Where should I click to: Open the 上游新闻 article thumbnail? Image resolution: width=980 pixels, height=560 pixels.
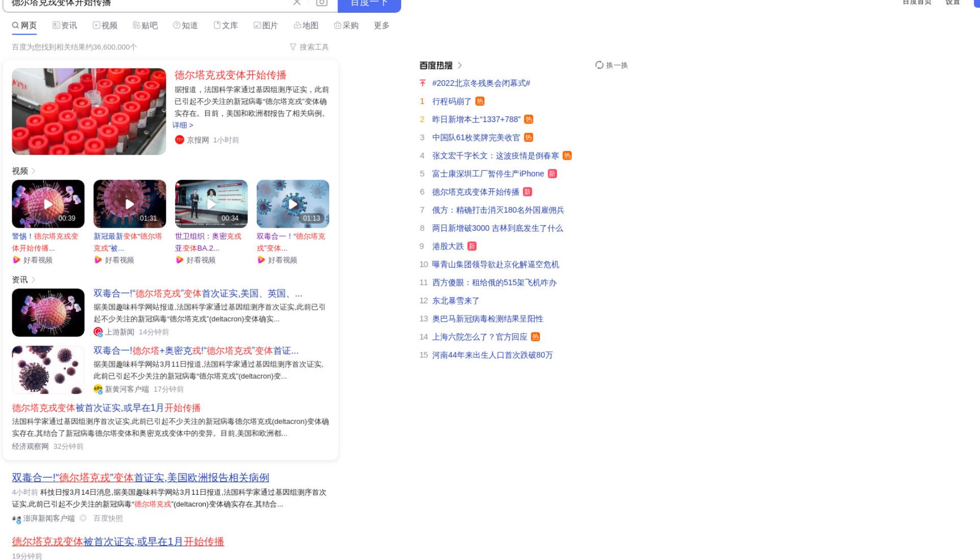pos(48,312)
